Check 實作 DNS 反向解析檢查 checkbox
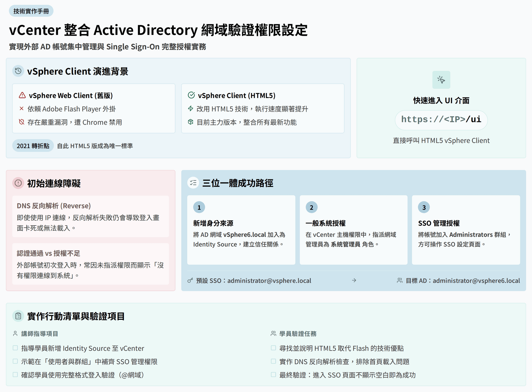Image resolution: width=532 pixels, height=392 pixels. (x=273, y=361)
